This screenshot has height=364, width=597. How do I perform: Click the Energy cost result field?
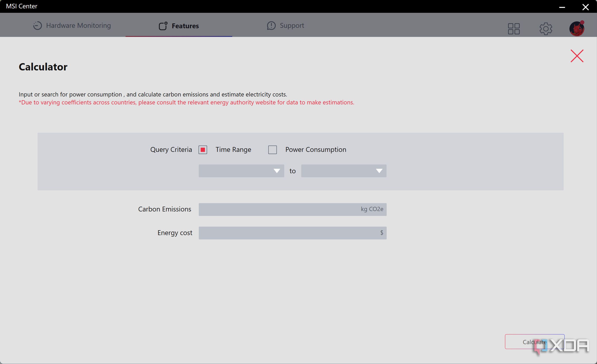point(293,233)
